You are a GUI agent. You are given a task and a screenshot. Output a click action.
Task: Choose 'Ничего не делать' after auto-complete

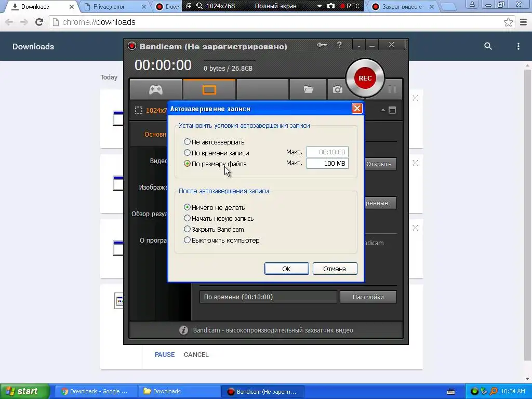[187, 207]
